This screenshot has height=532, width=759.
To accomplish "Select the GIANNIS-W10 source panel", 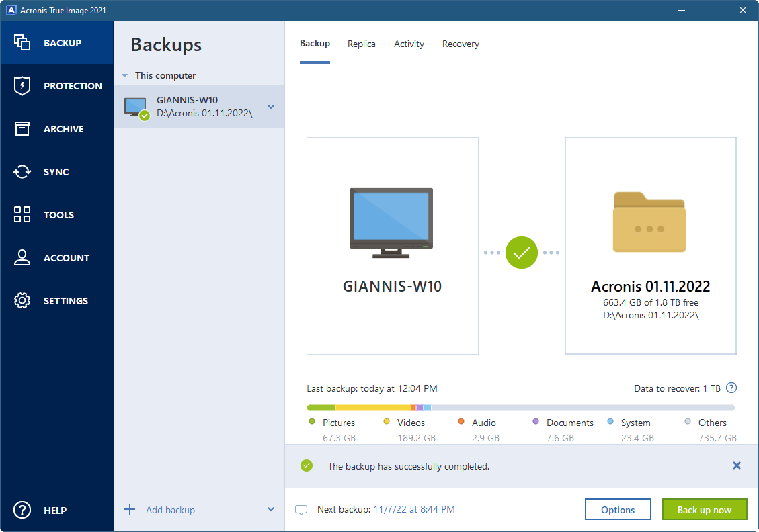I will (x=393, y=246).
